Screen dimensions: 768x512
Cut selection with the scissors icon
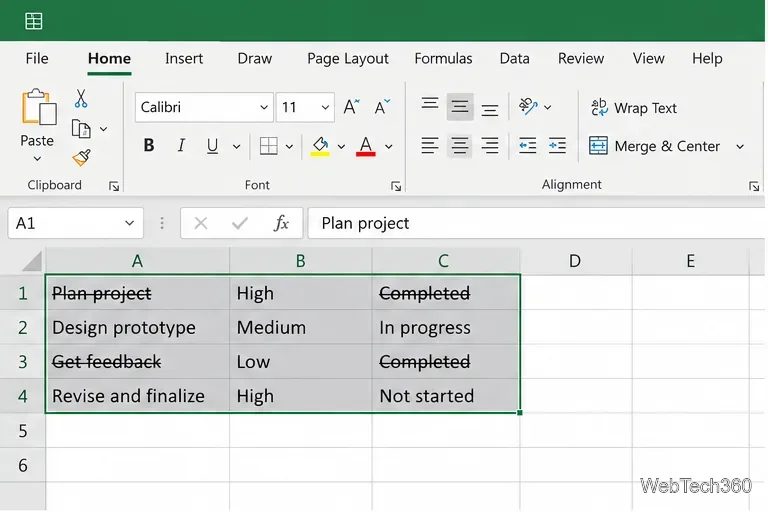(x=81, y=98)
